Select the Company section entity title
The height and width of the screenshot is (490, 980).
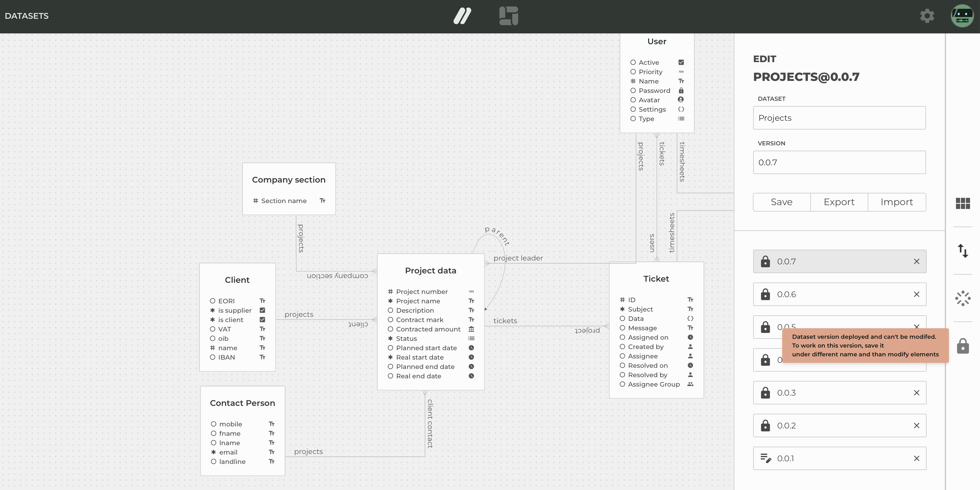click(289, 180)
